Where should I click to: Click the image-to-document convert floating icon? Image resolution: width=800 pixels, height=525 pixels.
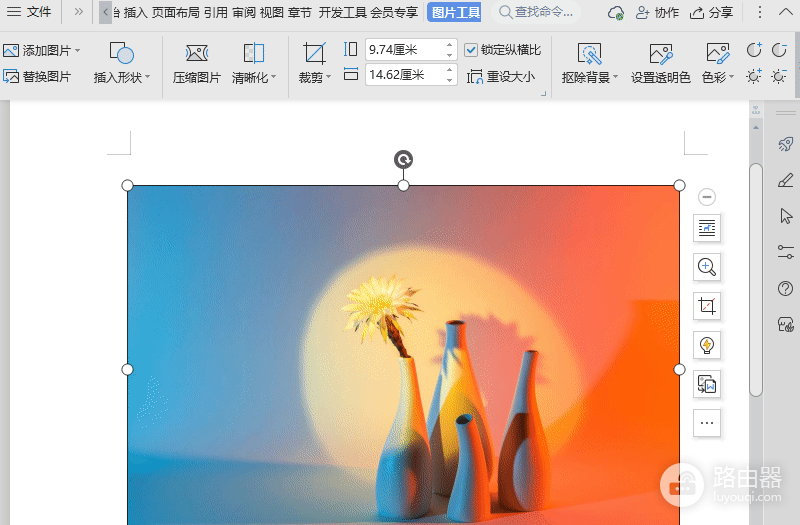707,384
